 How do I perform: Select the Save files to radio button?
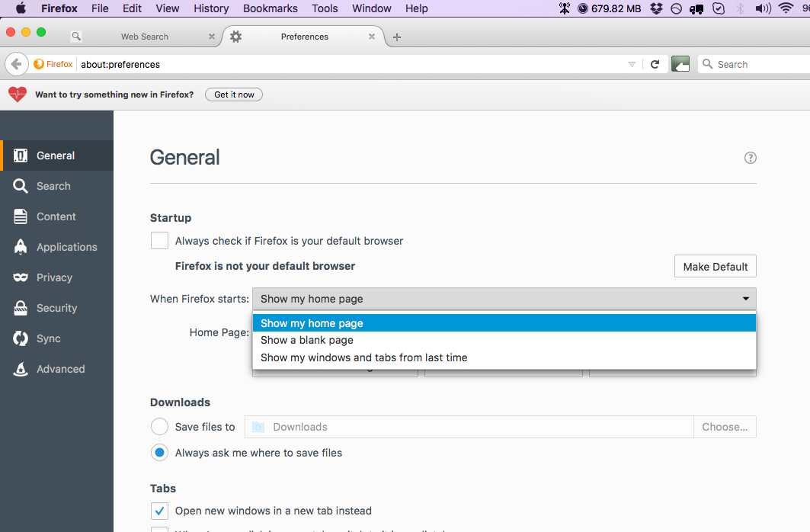pyautogui.click(x=159, y=427)
